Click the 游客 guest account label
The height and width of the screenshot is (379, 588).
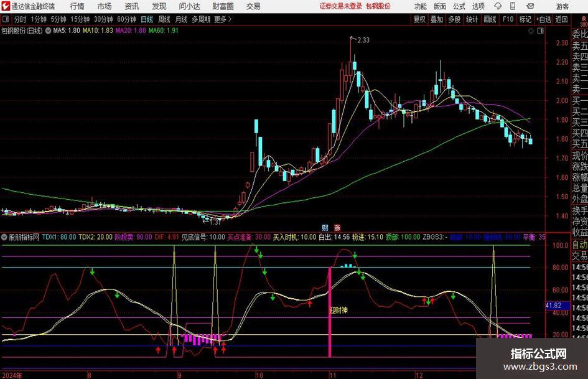click(562, 6)
